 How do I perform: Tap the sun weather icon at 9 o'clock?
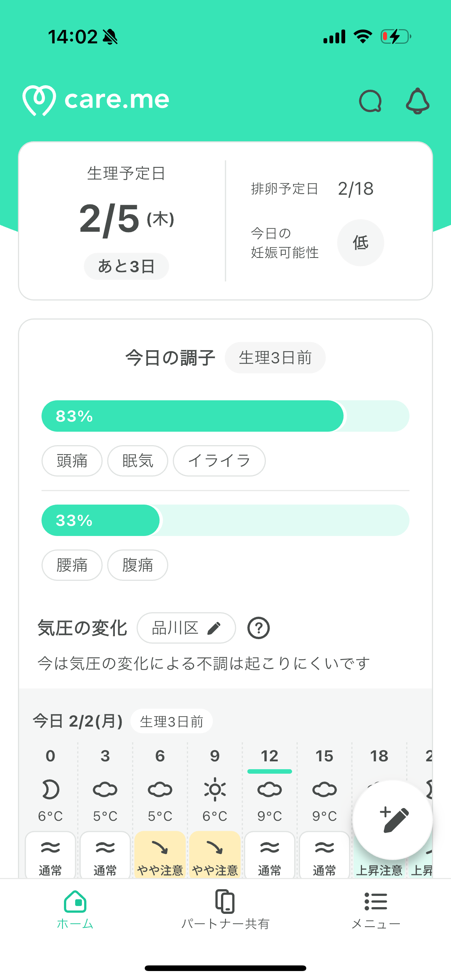(x=215, y=789)
